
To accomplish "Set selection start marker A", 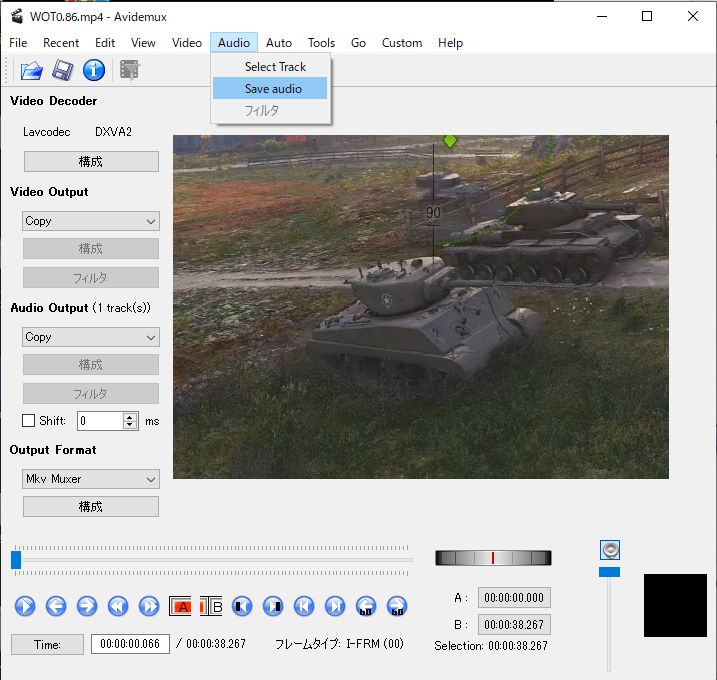I will click(x=181, y=606).
